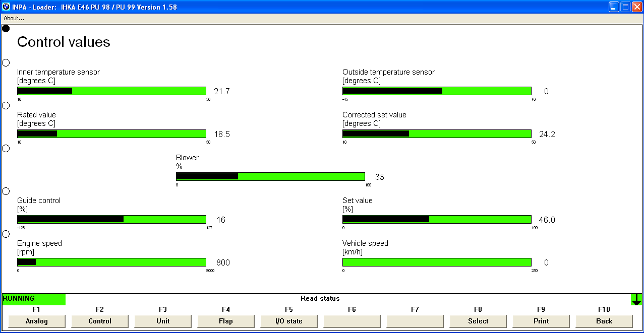The width and height of the screenshot is (644, 333).
Task: Select the Flap button under F4
Action: tap(226, 321)
